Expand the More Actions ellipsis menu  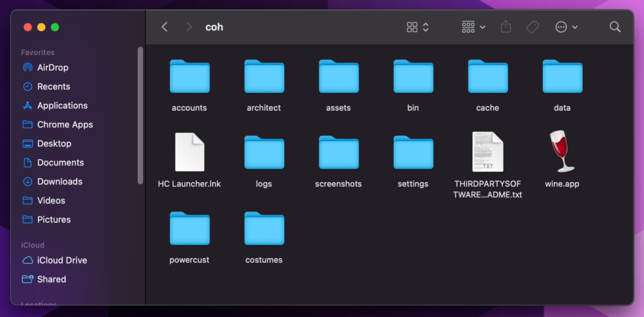pyautogui.click(x=566, y=27)
